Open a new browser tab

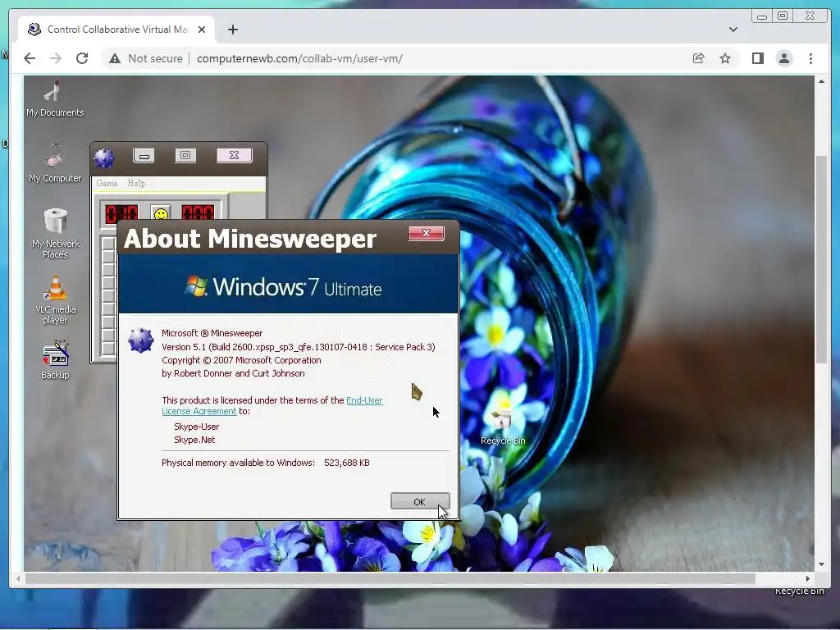(x=232, y=30)
